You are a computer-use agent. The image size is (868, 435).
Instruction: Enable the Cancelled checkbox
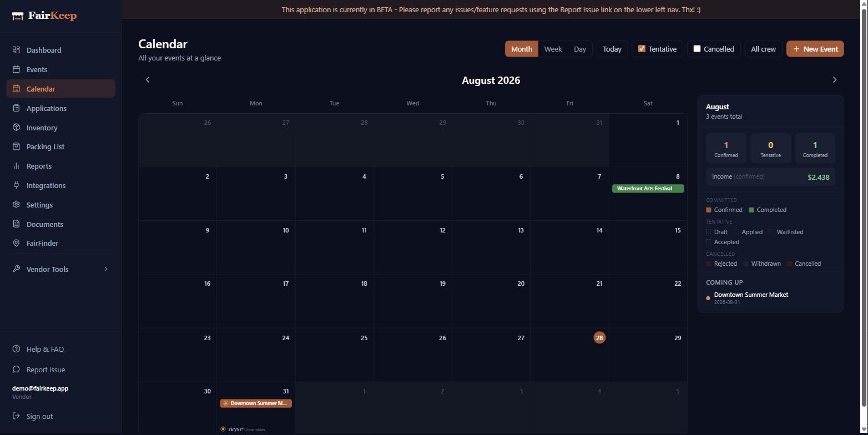pos(697,49)
